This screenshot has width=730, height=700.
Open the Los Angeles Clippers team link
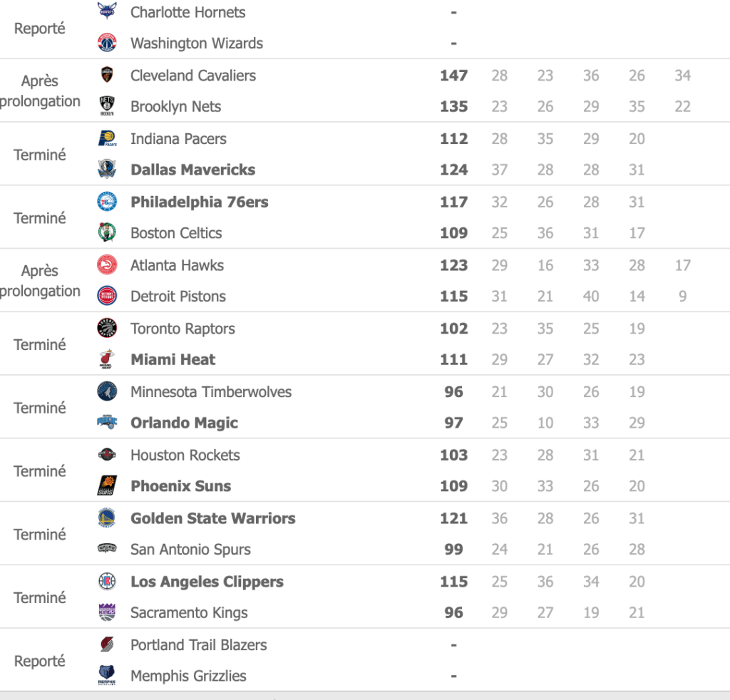click(x=207, y=582)
